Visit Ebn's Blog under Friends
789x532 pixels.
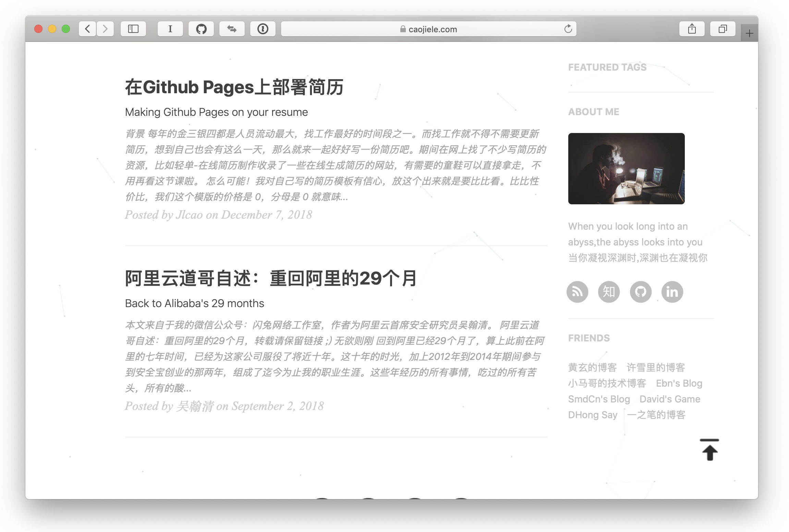[x=679, y=383]
